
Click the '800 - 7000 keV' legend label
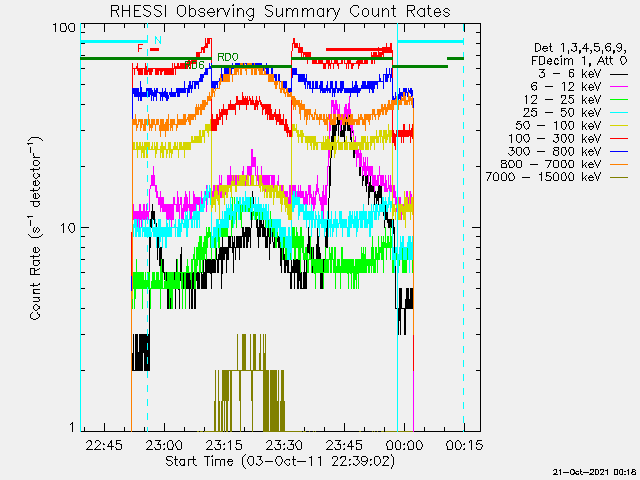point(551,164)
